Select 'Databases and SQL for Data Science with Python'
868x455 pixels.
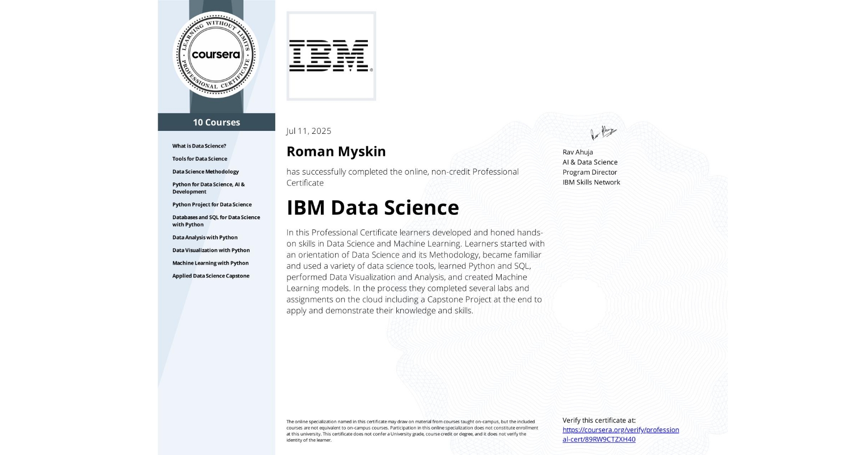click(x=216, y=221)
